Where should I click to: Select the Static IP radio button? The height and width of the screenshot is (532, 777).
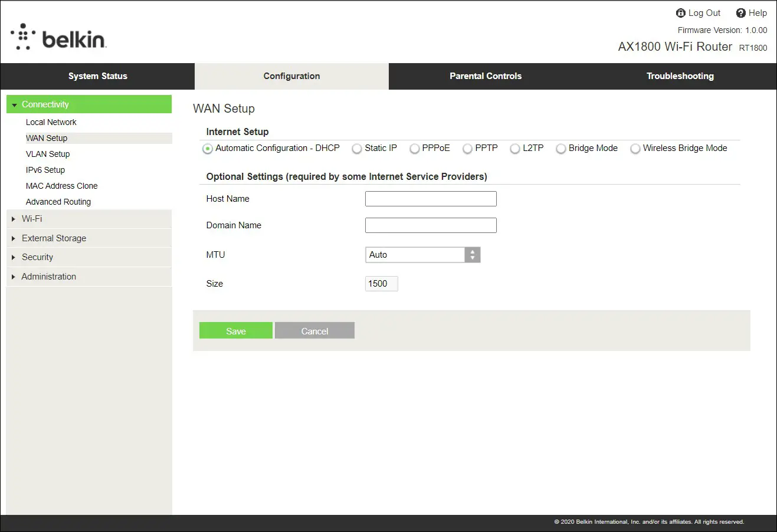point(357,149)
